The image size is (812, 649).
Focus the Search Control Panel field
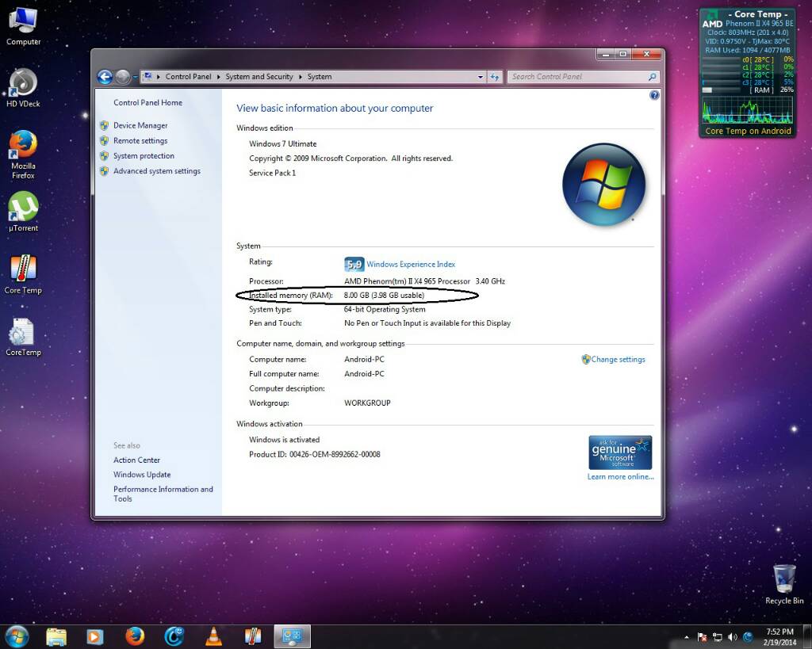[x=577, y=77]
